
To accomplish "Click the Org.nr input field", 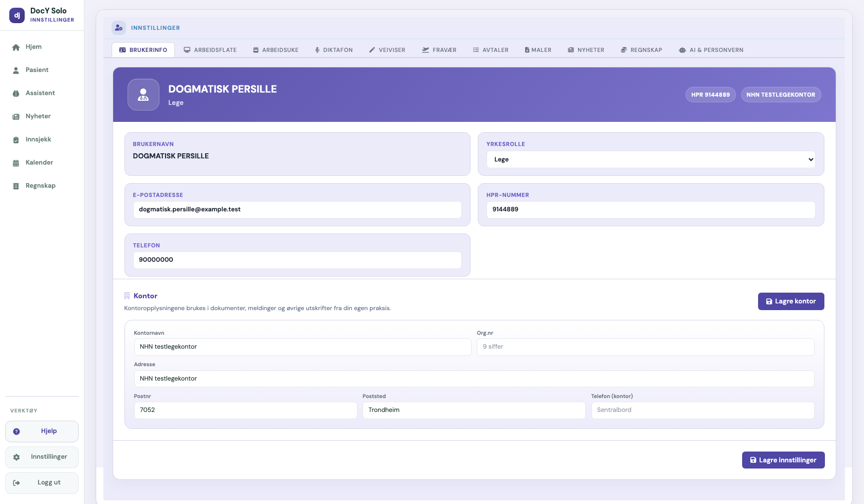I will point(645,347).
